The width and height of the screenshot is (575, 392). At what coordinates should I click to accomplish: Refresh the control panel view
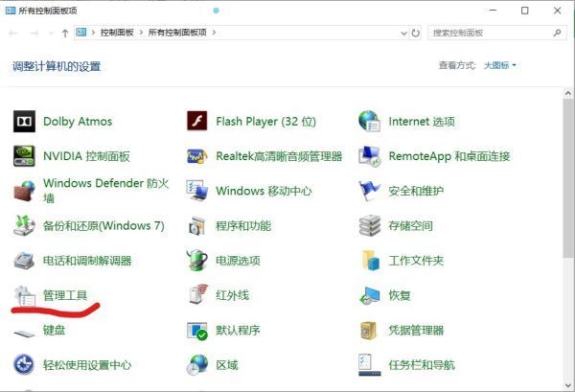pos(416,33)
